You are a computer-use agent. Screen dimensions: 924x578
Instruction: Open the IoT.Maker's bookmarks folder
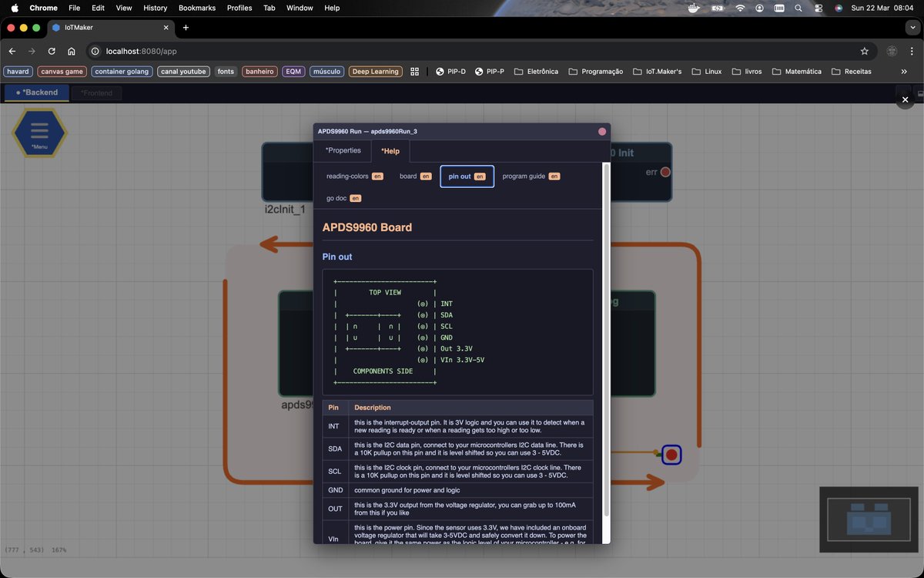(658, 72)
